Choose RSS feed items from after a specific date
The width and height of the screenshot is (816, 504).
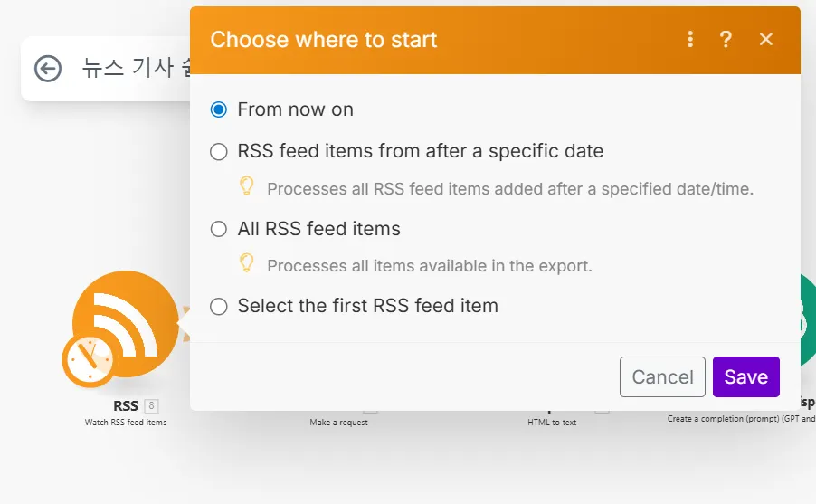point(218,152)
